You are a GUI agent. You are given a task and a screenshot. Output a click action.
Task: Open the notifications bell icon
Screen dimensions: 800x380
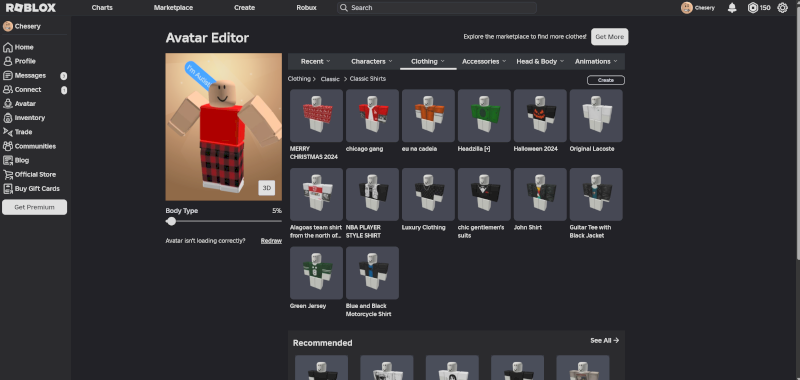point(732,8)
